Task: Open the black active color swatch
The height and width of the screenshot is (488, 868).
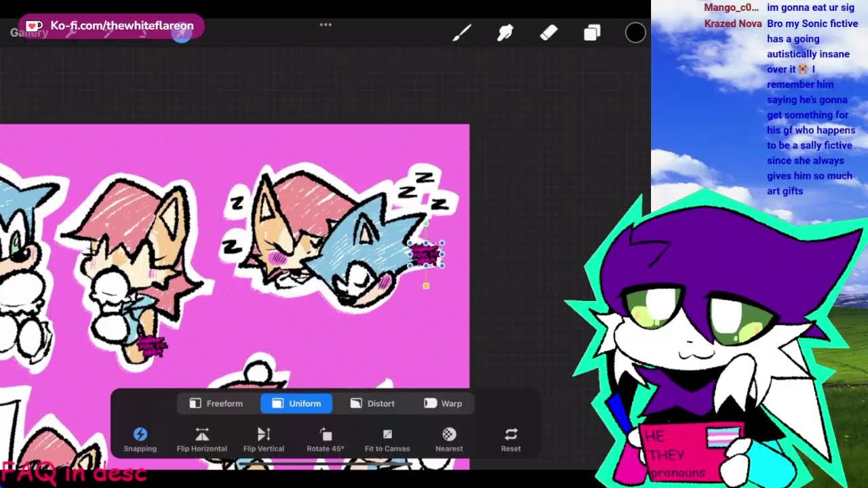Action: pyautogui.click(x=635, y=33)
